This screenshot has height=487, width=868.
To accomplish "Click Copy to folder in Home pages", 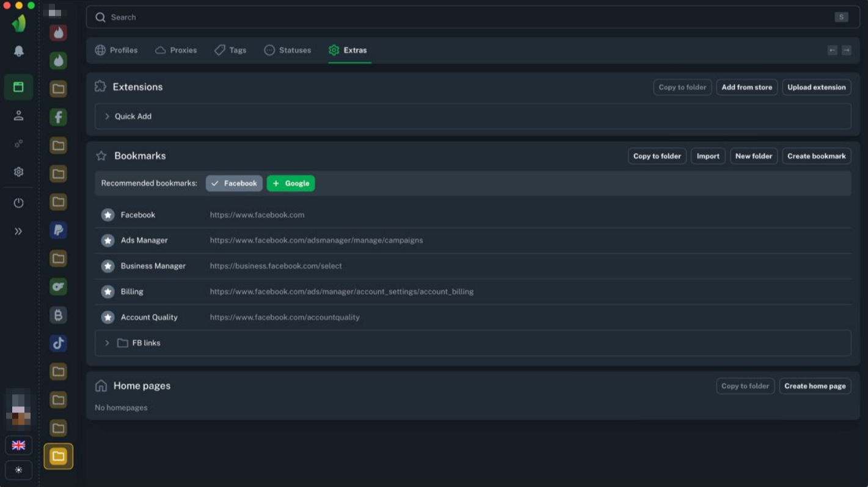I will pyautogui.click(x=745, y=386).
